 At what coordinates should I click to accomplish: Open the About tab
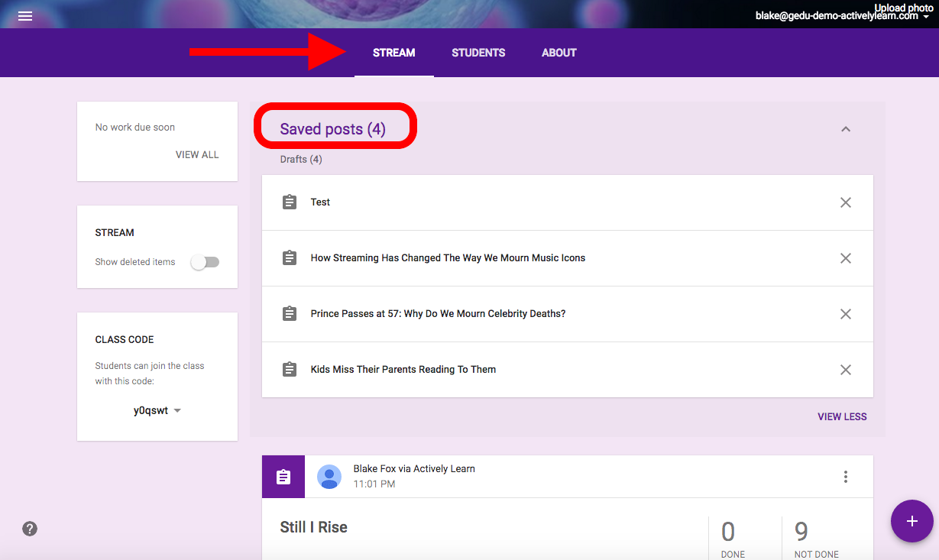[x=559, y=53]
